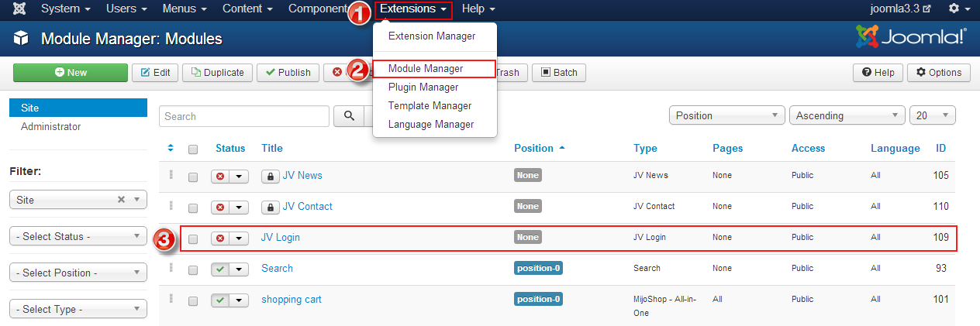The width and height of the screenshot is (980, 326).
Task: Open the Search status dropdown arrow
Action: coord(239,269)
